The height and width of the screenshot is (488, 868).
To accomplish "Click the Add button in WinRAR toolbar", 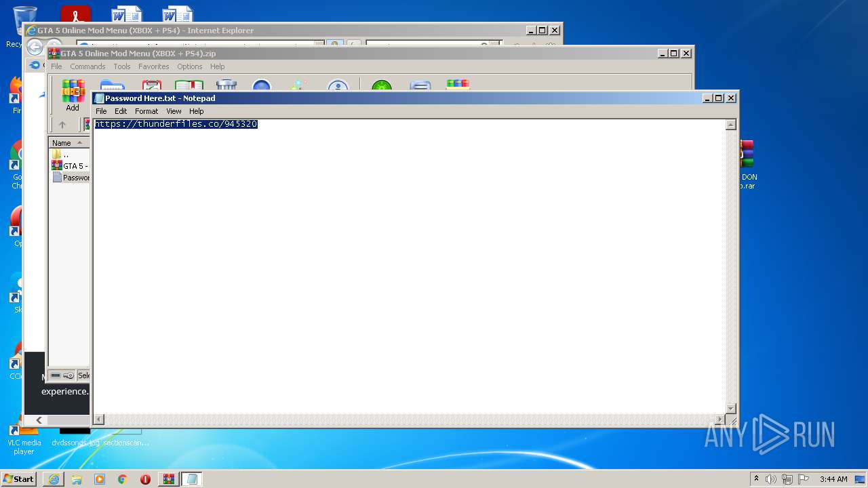I will (x=73, y=96).
